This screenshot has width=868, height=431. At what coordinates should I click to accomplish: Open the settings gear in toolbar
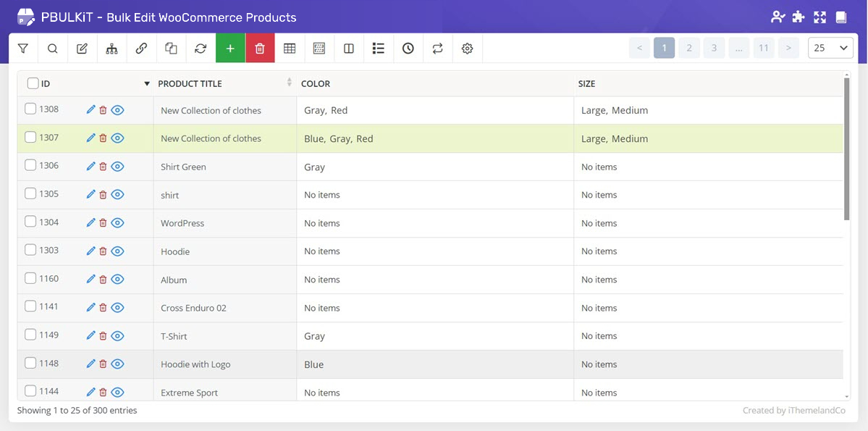pos(468,49)
